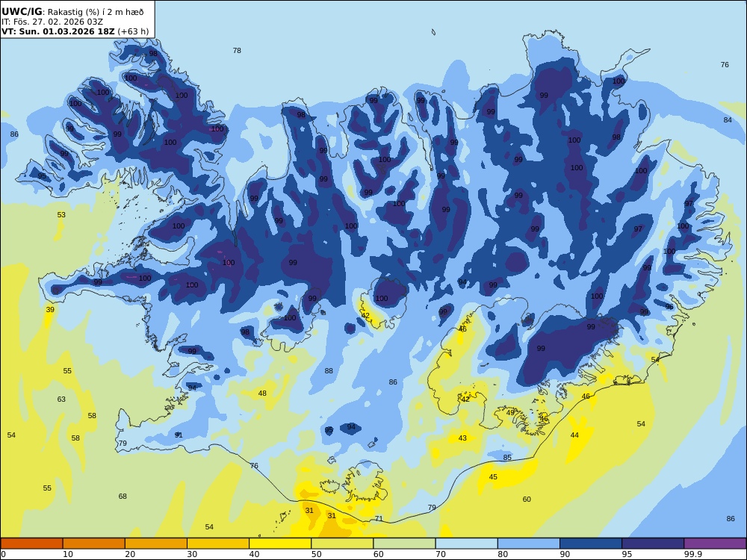Select the light green 60–70 legend band
The width and height of the screenshot is (747, 560).
(x=404, y=544)
